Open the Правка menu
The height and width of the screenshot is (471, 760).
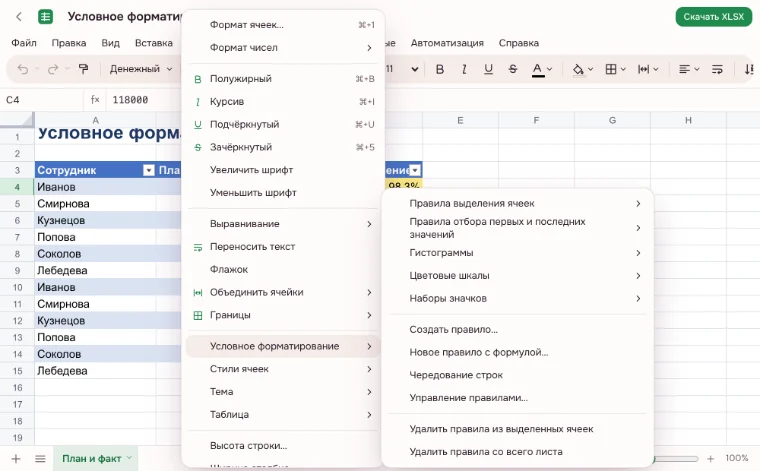tap(69, 43)
